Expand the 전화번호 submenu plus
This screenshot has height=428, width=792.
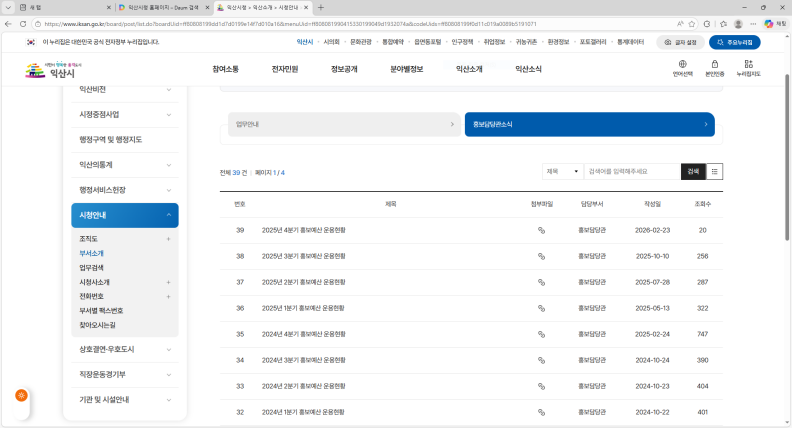168,297
